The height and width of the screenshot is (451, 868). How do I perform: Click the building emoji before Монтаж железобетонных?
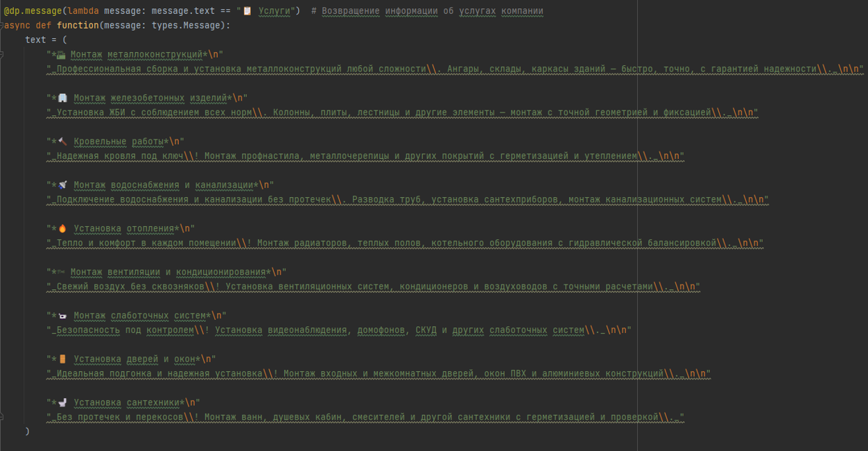[x=63, y=98]
